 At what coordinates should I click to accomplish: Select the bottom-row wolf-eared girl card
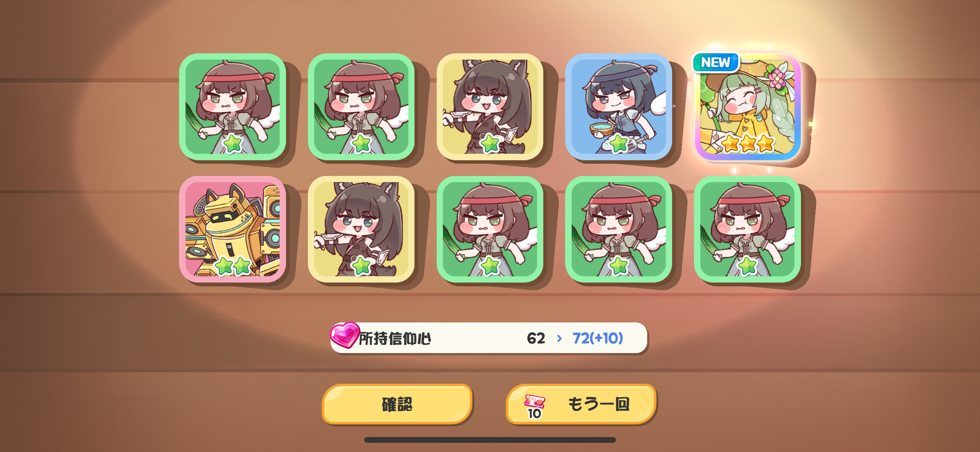tap(361, 229)
